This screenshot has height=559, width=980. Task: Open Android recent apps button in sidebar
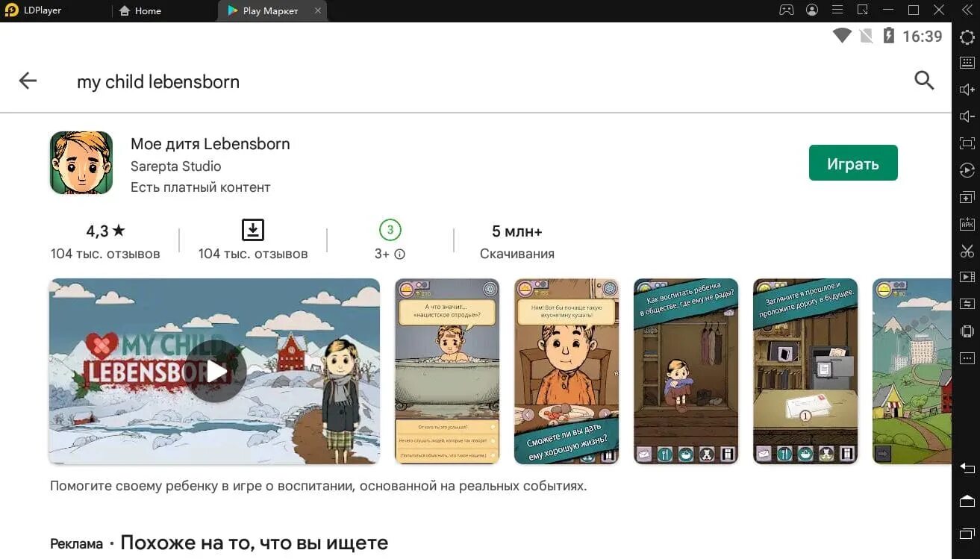(x=967, y=533)
